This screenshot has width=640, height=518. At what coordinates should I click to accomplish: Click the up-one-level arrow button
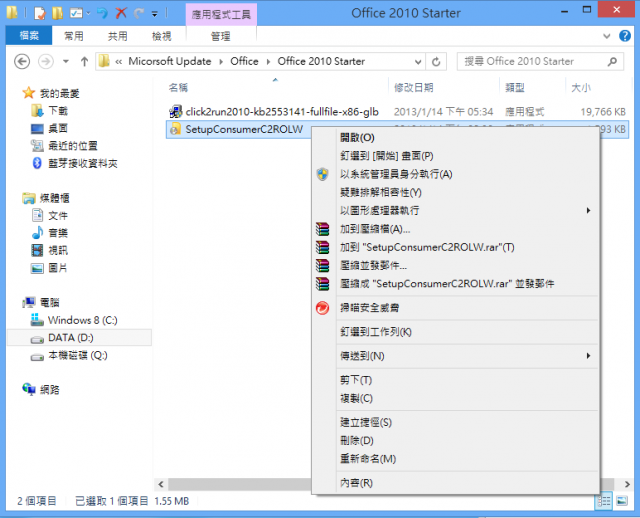(x=82, y=61)
